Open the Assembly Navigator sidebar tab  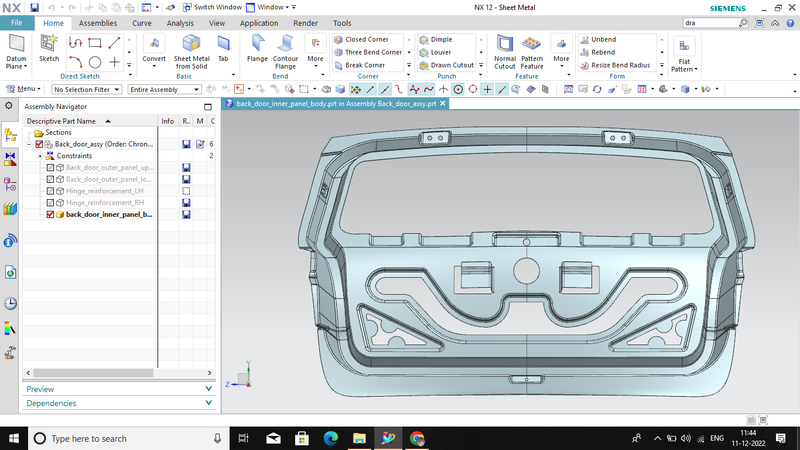(x=10, y=135)
